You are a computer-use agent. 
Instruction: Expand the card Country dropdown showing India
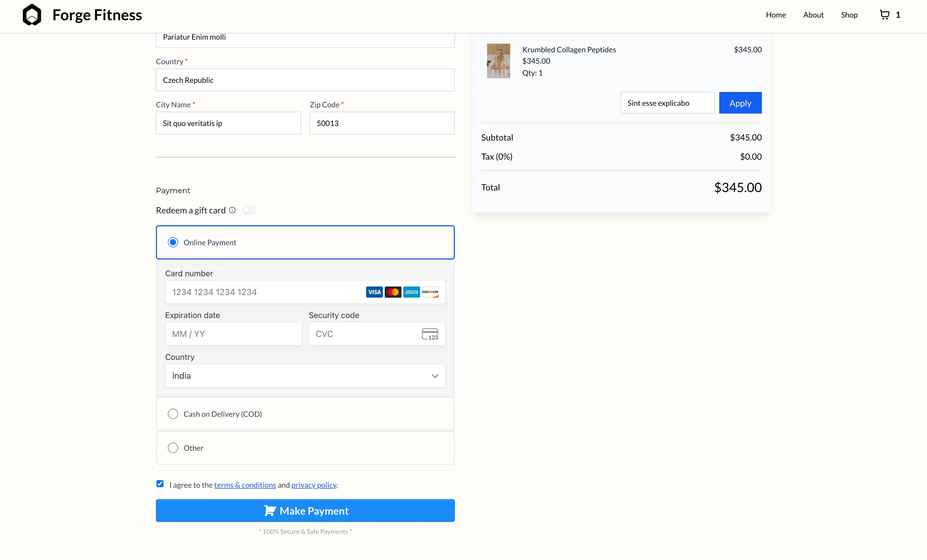coord(305,376)
